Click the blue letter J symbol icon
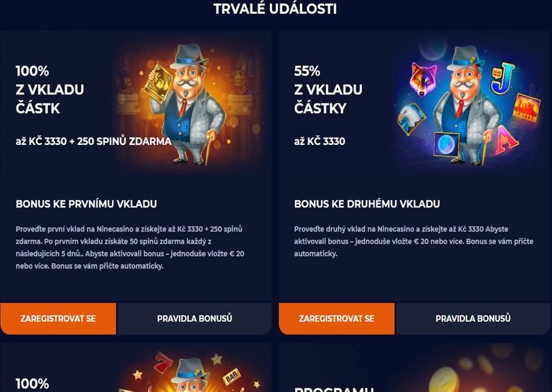This screenshot has width=552, height=392. 503,78
